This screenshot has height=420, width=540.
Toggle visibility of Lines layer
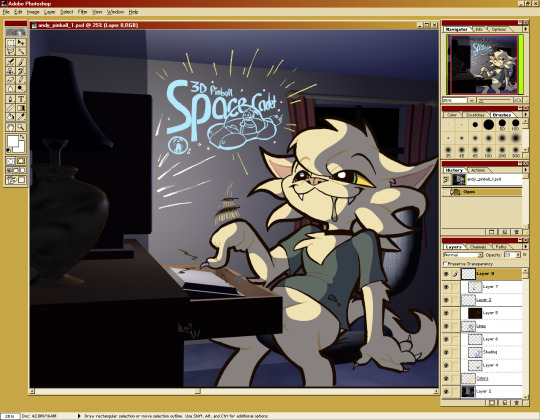click(x=446, y=326)
